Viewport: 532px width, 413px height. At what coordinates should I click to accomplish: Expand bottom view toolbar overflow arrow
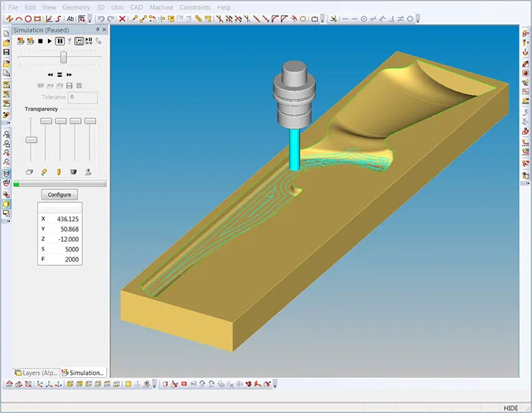pyautogui.click(x=154, y=384)
